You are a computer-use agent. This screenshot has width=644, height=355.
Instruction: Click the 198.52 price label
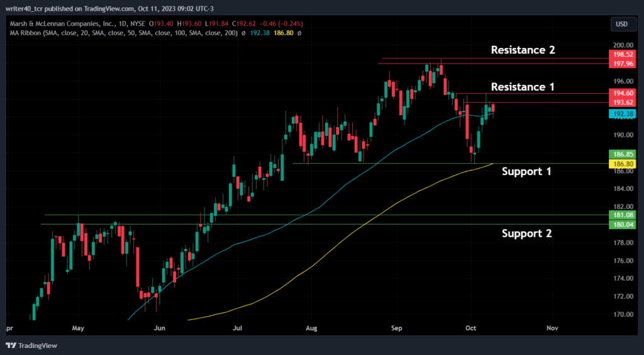point(622,55)
